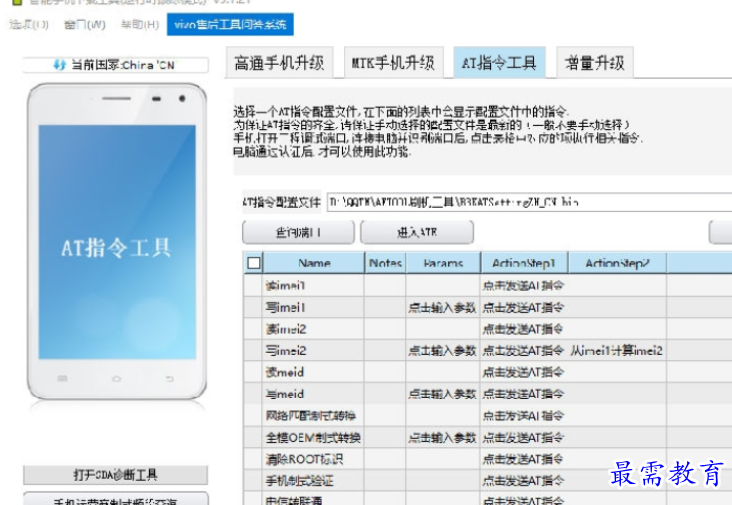Viewport: 732px width, 505px height.
Task: Click 点击发送AT指令 in 写meid row
Action: tap(523, 394)
